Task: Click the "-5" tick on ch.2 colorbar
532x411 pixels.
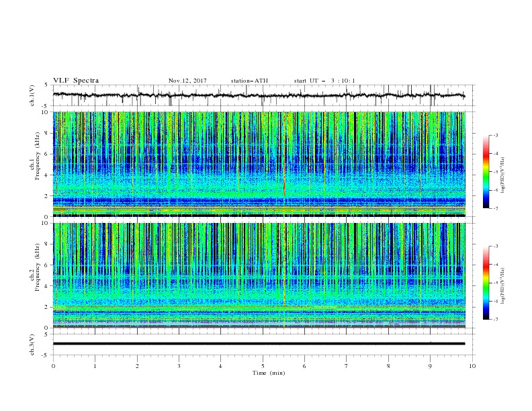Action: tap(496, 283)
